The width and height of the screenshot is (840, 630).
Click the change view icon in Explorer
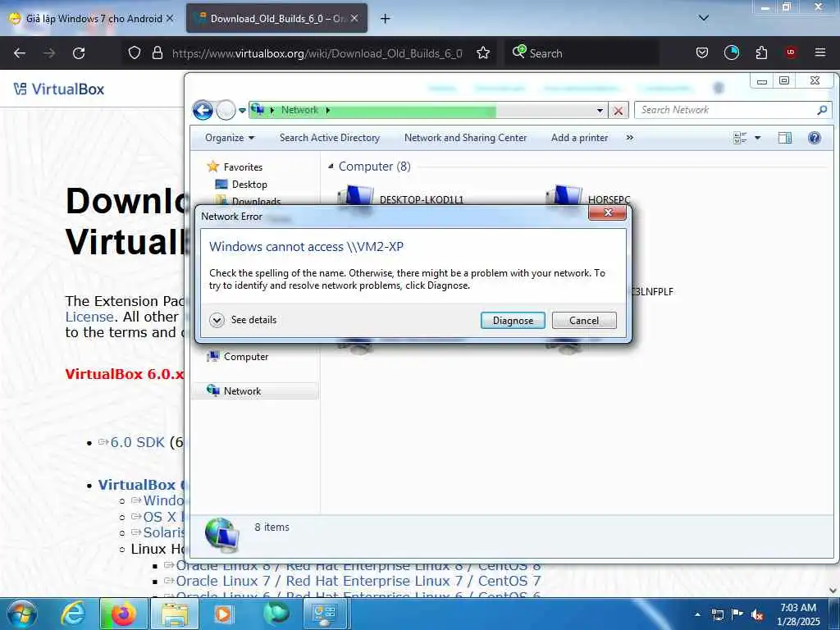point(740,138)
